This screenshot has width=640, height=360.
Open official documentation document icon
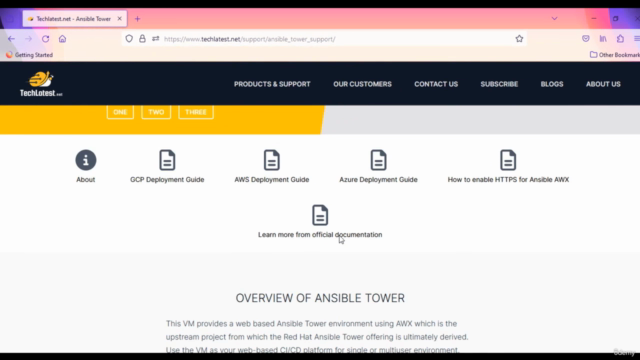(320, 215)
